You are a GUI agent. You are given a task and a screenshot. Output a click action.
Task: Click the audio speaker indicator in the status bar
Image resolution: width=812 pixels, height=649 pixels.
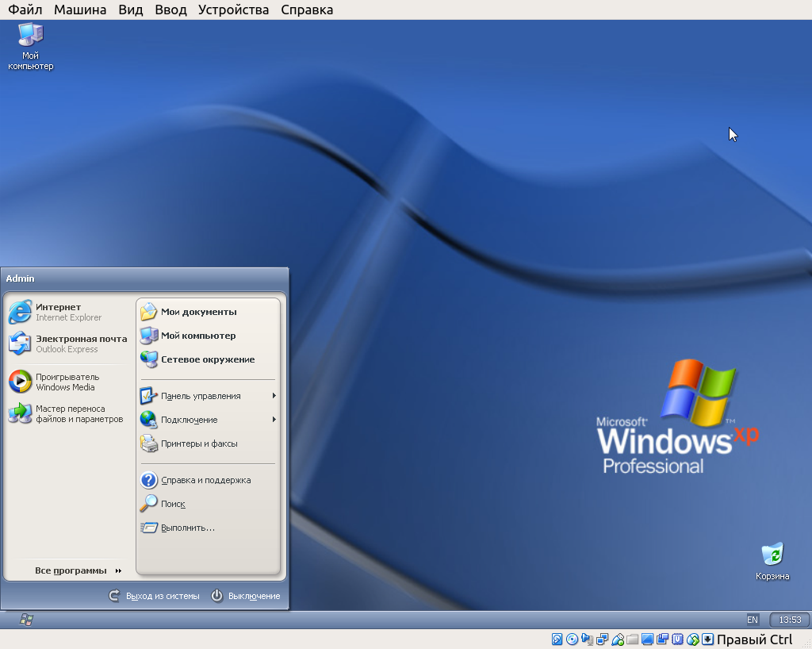[x=588, y=639]
